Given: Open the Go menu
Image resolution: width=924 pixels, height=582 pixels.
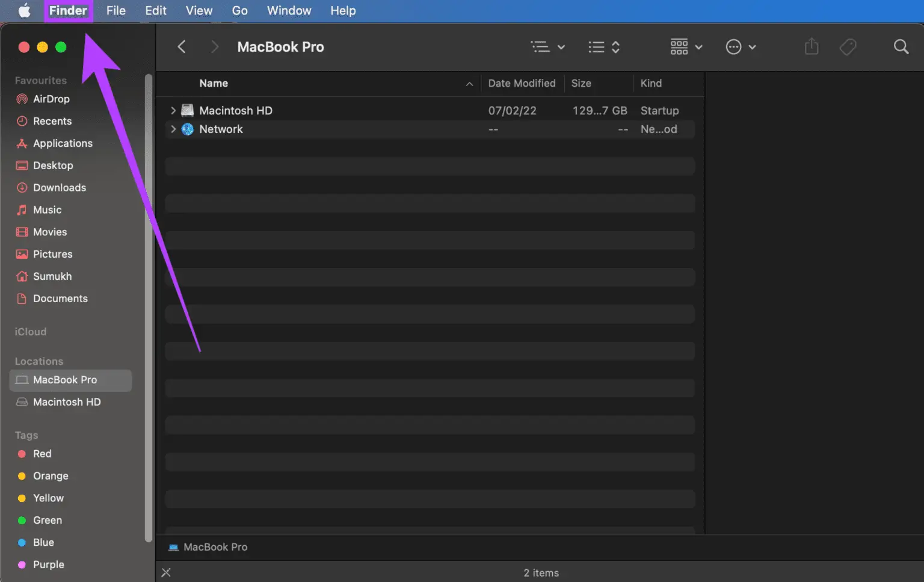Looking at the screenshot, I should pos(240,10).
